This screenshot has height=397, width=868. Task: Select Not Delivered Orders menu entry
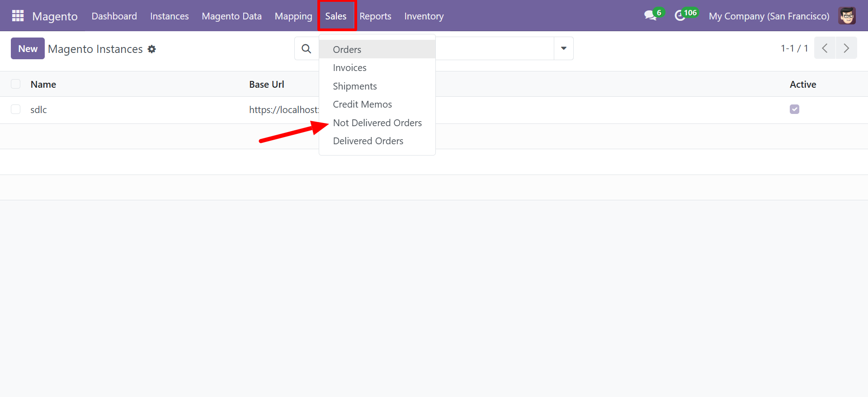377,123
